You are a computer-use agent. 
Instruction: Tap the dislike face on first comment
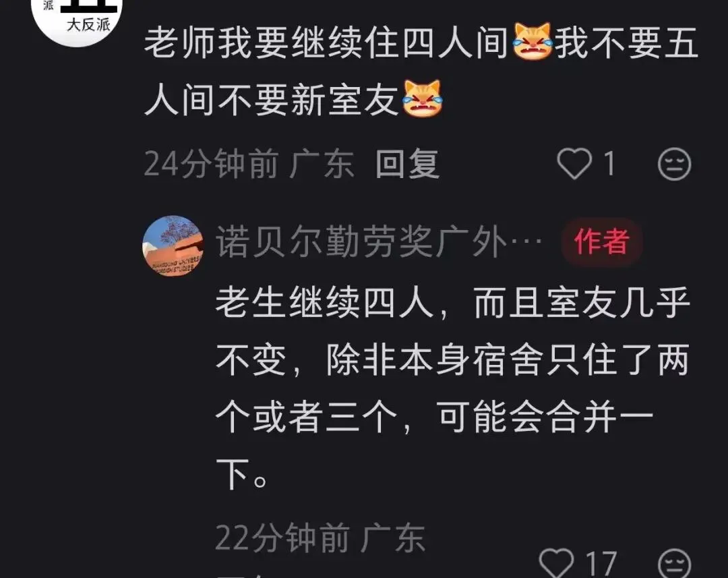[x=674, y=163]
